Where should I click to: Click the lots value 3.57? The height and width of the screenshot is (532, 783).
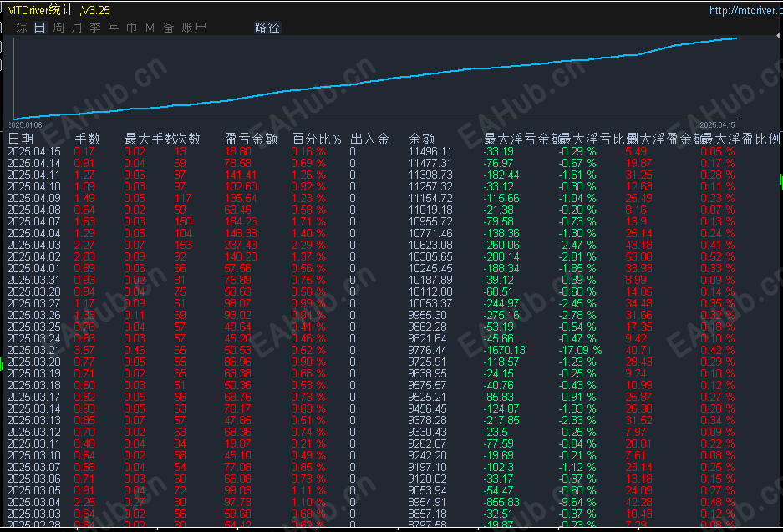(x=84, y=350)
